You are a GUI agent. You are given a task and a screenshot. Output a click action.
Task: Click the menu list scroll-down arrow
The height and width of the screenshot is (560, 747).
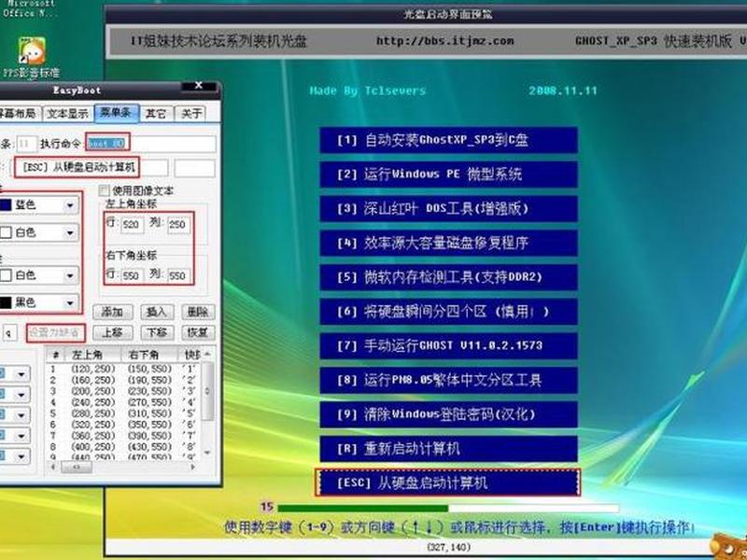point(207,453)
